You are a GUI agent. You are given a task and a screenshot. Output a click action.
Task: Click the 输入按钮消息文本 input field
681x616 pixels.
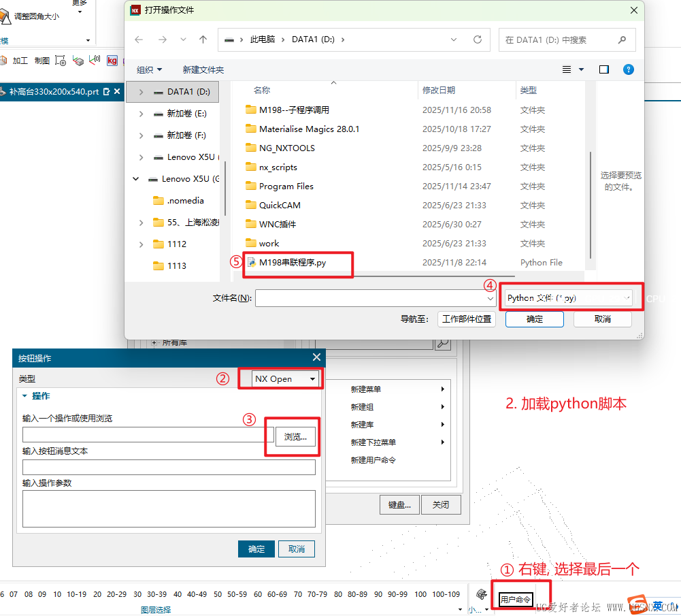pos(169,468)
